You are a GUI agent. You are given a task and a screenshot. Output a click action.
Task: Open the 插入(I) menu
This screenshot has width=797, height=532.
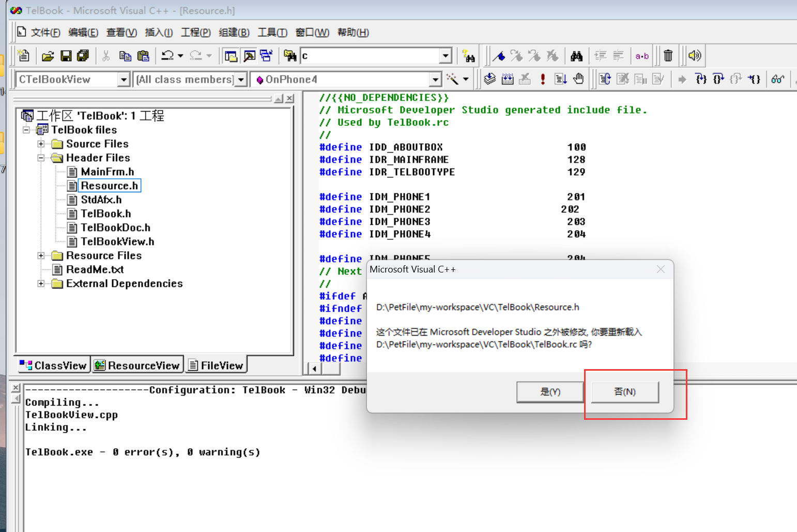click(x=159, y=33)
